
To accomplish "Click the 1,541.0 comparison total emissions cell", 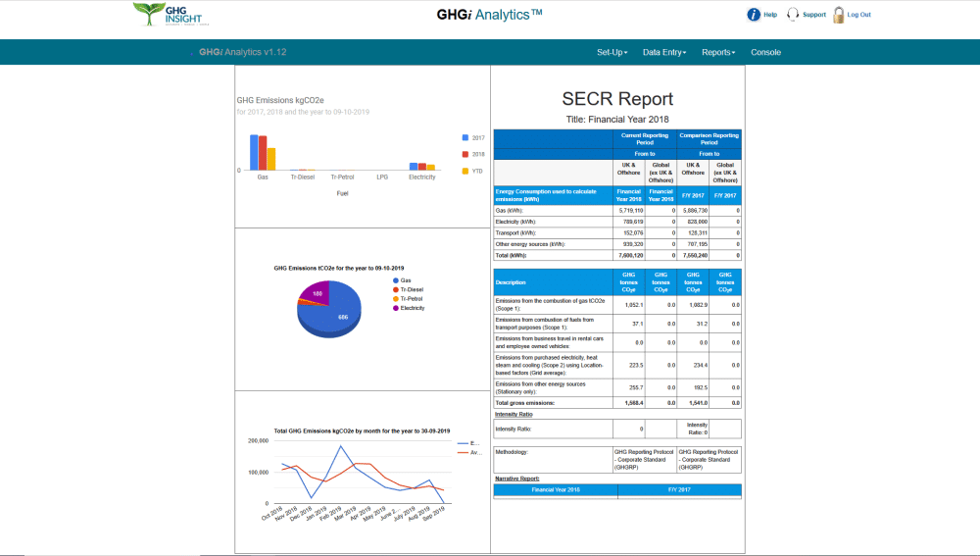I will [693, 403].
